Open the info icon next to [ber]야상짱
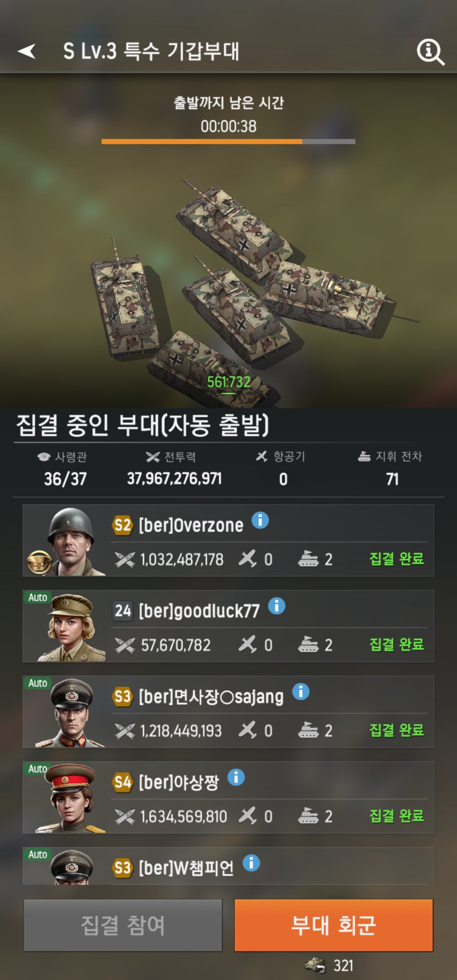457x980 pixels. pos(236,777)
